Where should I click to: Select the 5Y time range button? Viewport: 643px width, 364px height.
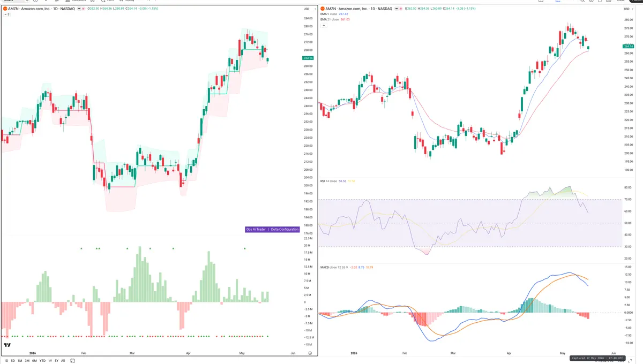point(57,361)
